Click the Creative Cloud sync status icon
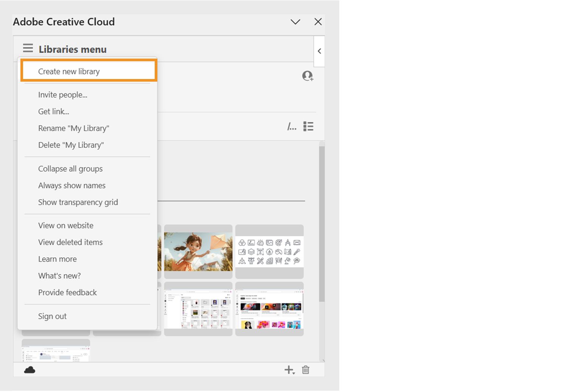Image resolution: width=587 pixels, height=392 pixels. 30,370
